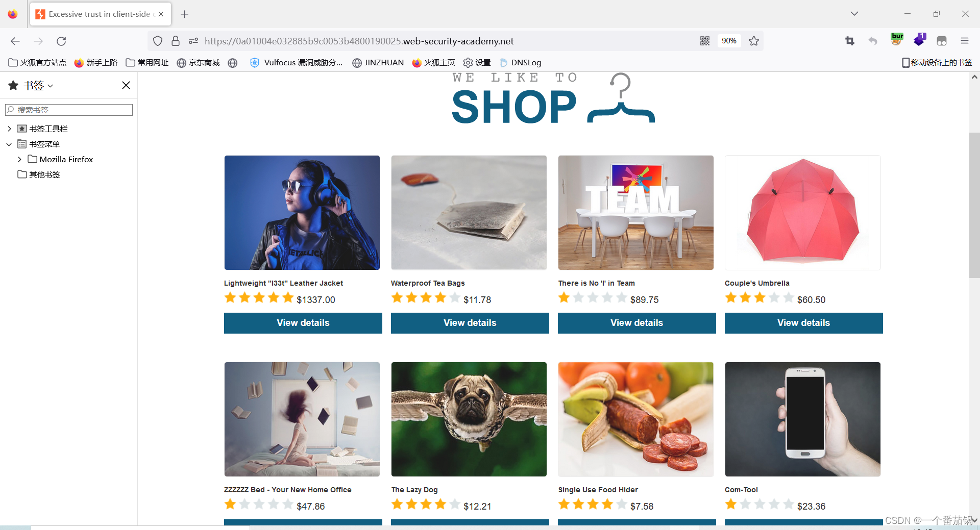
Task: Open the JINZHUAN bookmark in toolbar
Action: point(378,63)
